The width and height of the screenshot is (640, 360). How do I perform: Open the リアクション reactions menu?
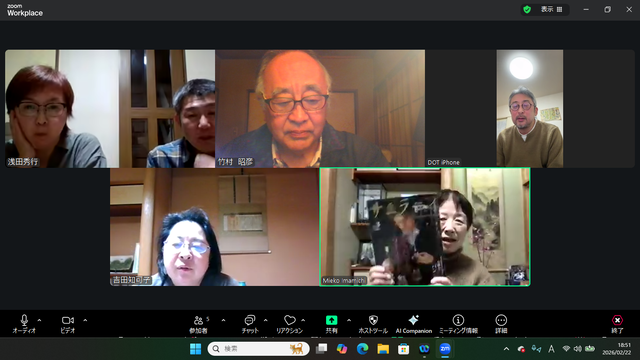click(289, 324)
